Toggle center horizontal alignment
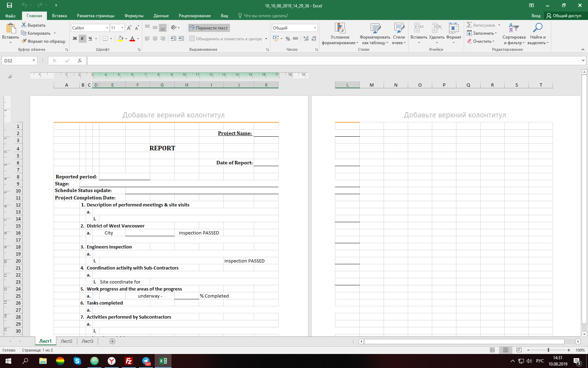 click(155, 39)
